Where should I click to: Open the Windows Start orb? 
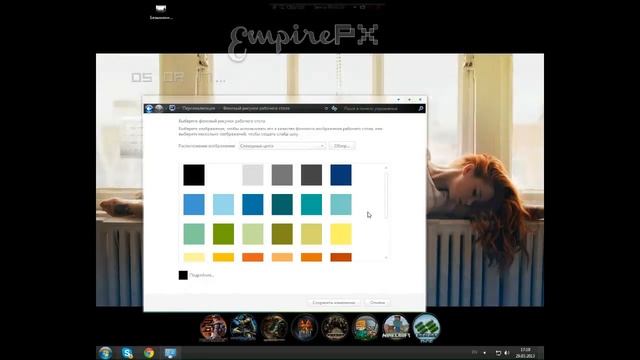[x=105, y=353]
